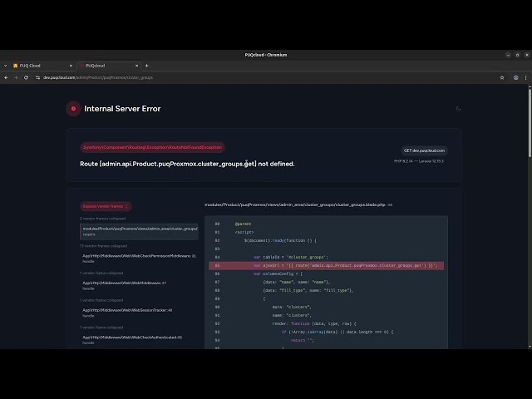This screenshot has height=399, width=532.
Task: Close the 'PUQcloud' second tab
Action: click(136, 66)
